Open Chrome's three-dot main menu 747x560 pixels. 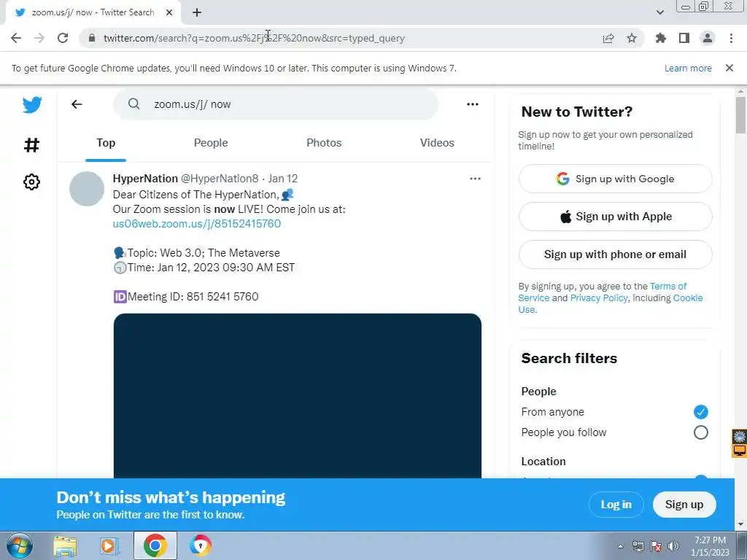[x=731, y=38]
